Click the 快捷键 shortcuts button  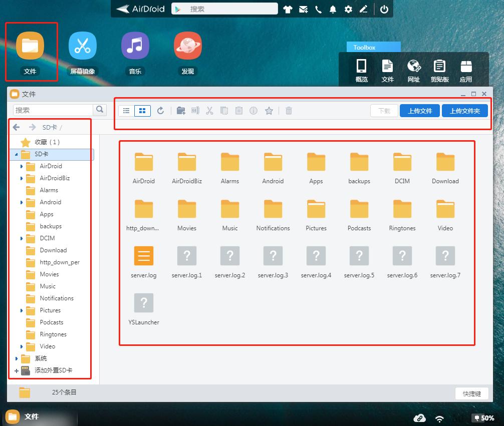tap(472, 393)
